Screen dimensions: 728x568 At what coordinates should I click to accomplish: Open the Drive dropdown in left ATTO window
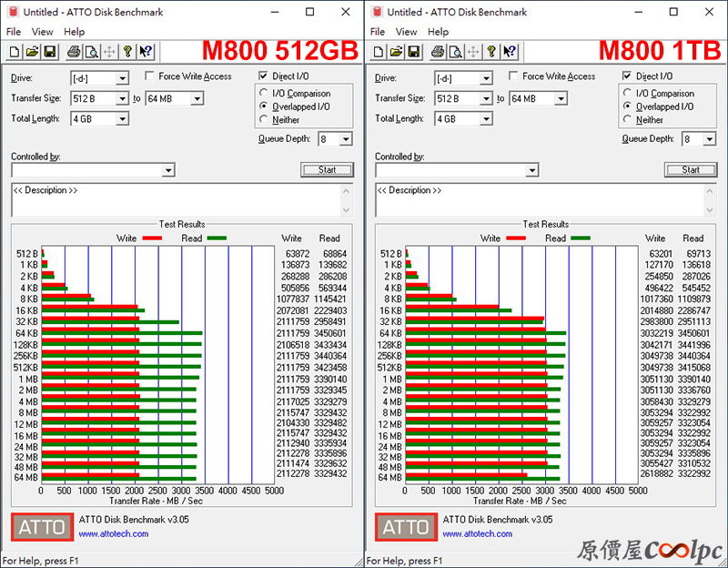click(122, 78)
